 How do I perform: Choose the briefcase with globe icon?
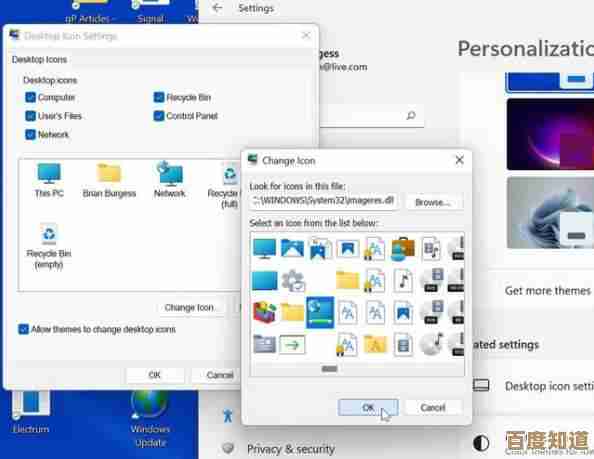point(402,249)
